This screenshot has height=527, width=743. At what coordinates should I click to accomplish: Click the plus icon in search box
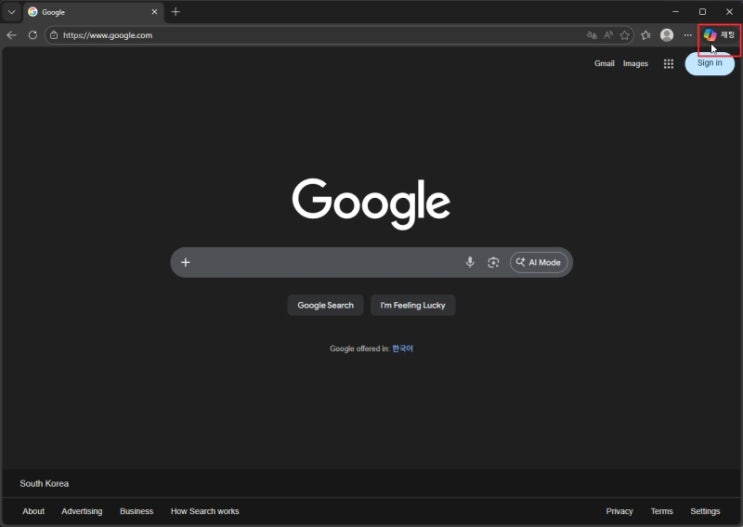[x=186, y=262]
